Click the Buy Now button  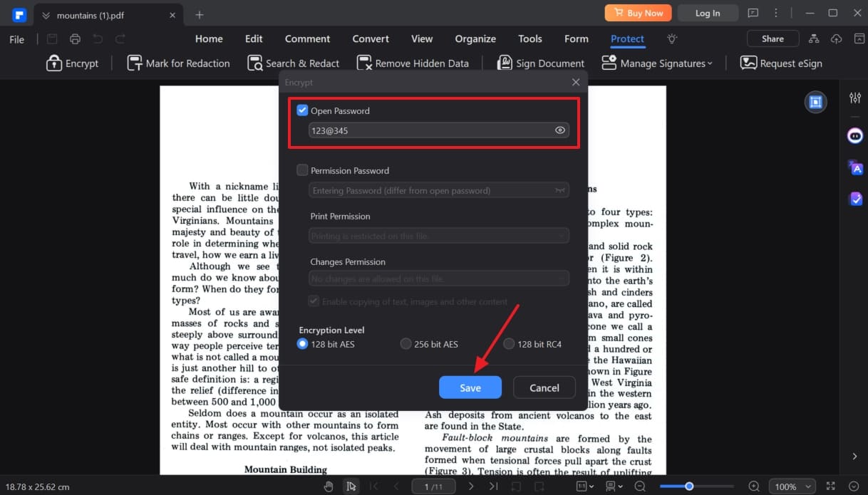point(638,13)
